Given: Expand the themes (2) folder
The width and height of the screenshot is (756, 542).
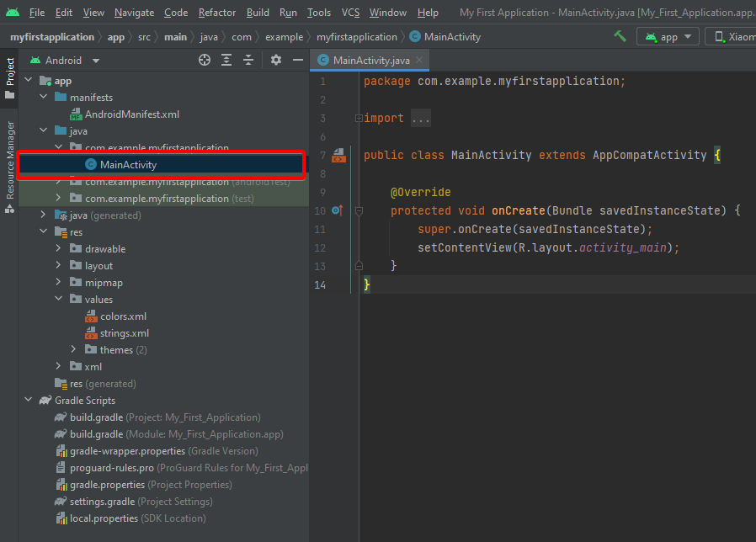Looking at the screenshot, I should (73, 349).
